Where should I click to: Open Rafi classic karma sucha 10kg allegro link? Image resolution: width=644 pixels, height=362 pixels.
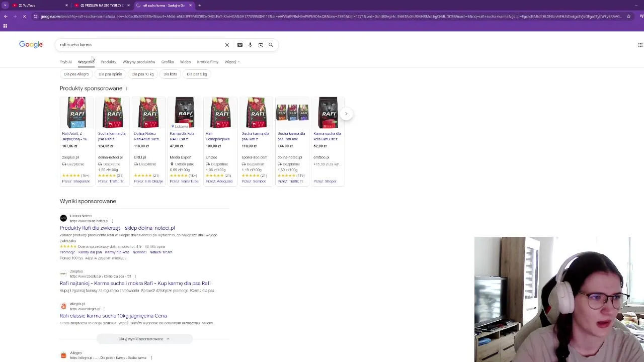(x=113, y=316)
